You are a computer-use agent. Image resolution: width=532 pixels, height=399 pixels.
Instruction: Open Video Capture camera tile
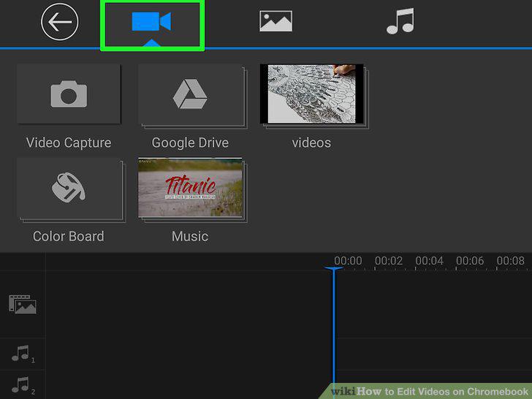pyautogui.click(x=69, y=94)
